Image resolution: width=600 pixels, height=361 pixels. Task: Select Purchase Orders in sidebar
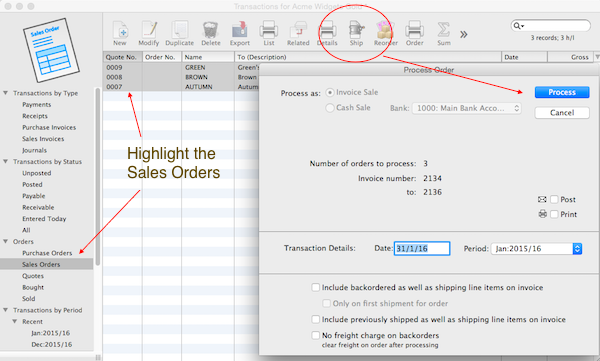point(47,253)
